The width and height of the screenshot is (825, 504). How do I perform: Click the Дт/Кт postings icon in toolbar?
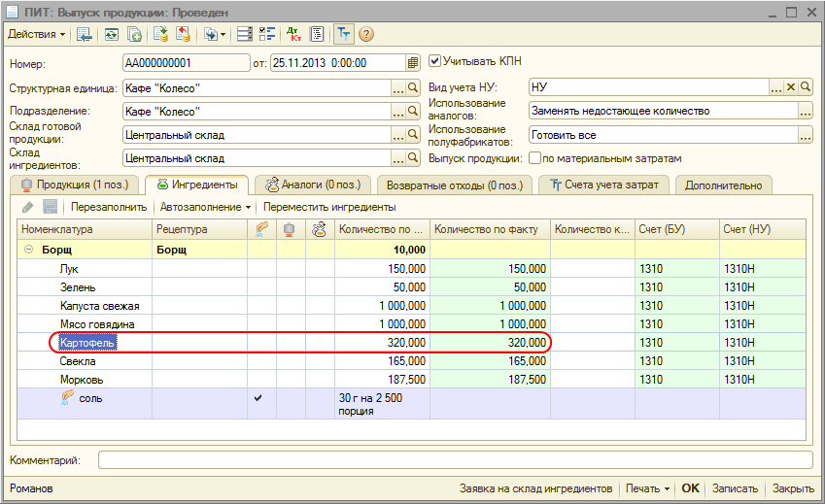(x=292, y=35)
